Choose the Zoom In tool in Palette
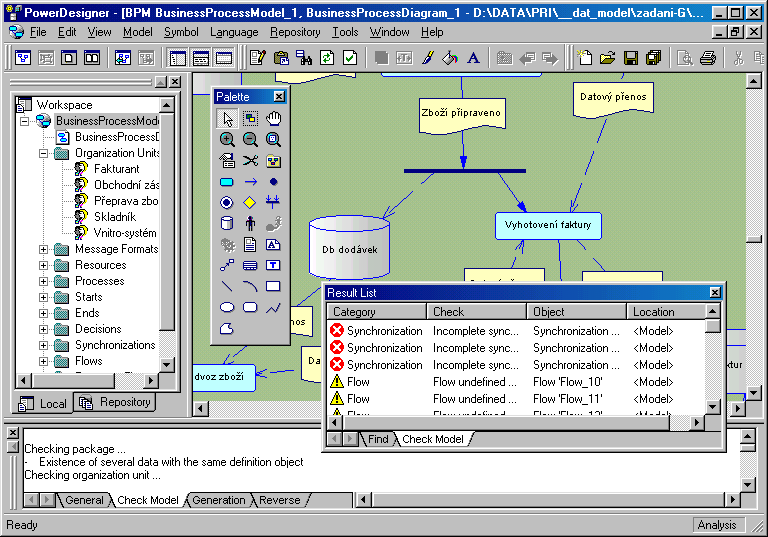 [227, 140]
